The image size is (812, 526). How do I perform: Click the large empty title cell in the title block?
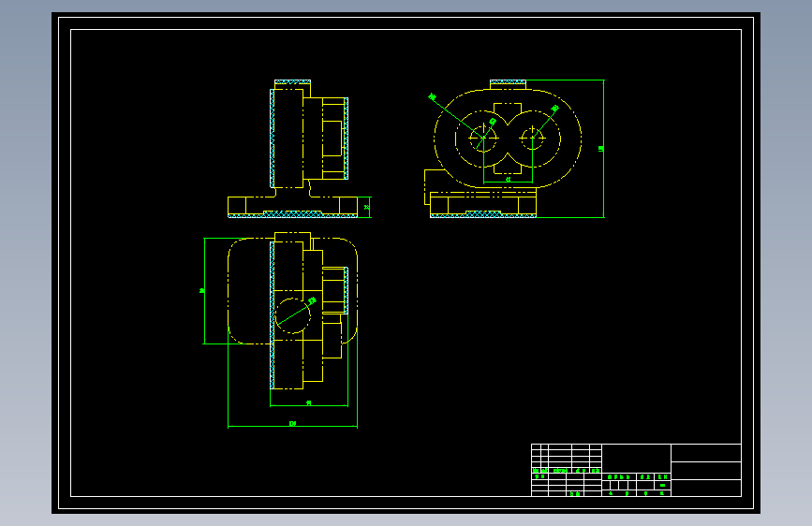click(637, 459)
